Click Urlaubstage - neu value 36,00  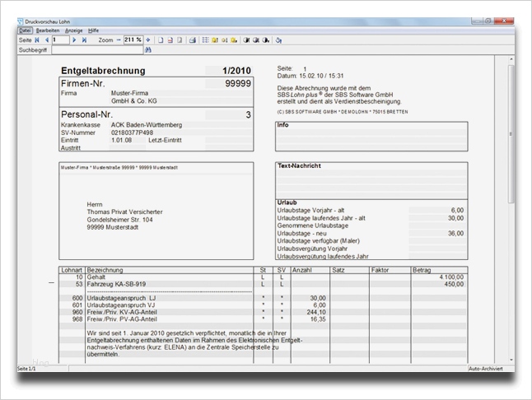click(x=455, y=233)
